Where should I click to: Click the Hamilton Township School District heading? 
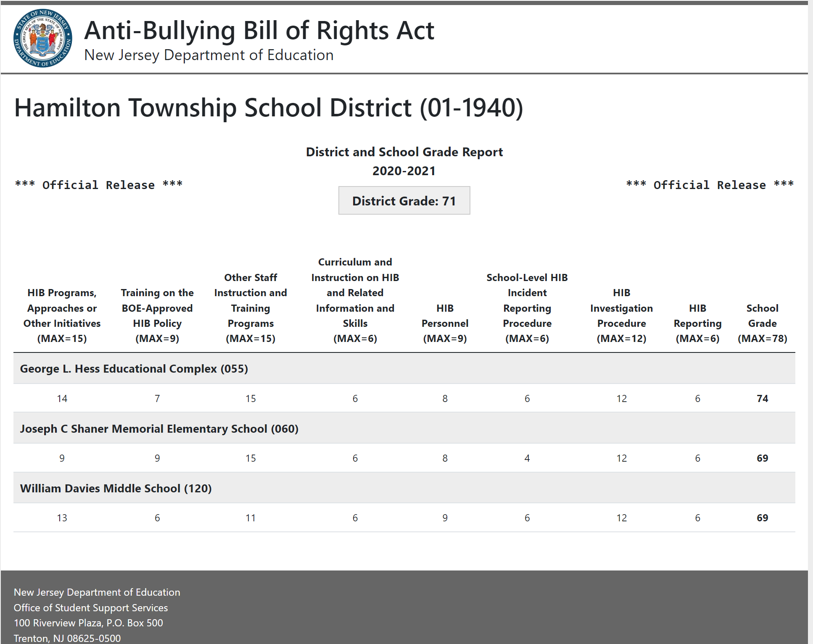[x=268, y=108]
